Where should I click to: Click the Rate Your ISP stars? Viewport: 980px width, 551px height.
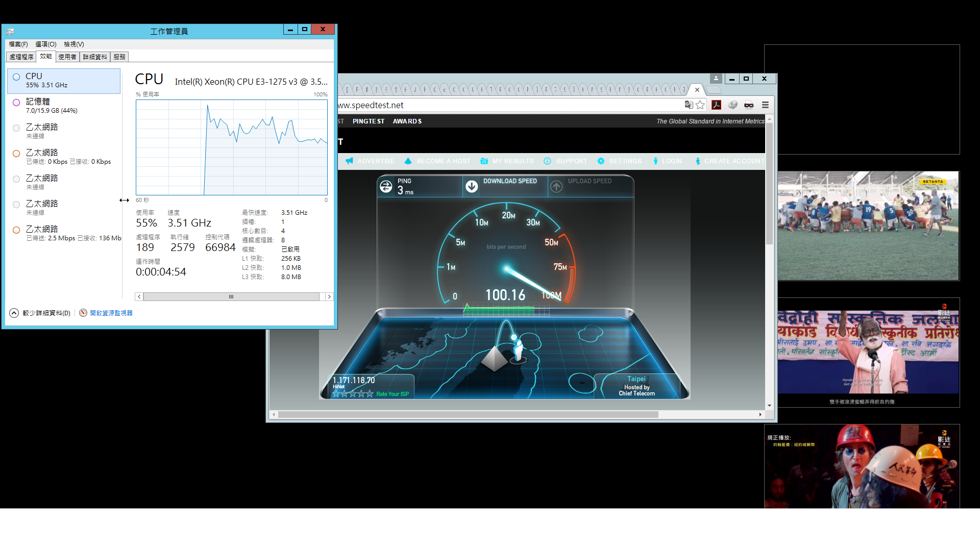tap(353, 394)
